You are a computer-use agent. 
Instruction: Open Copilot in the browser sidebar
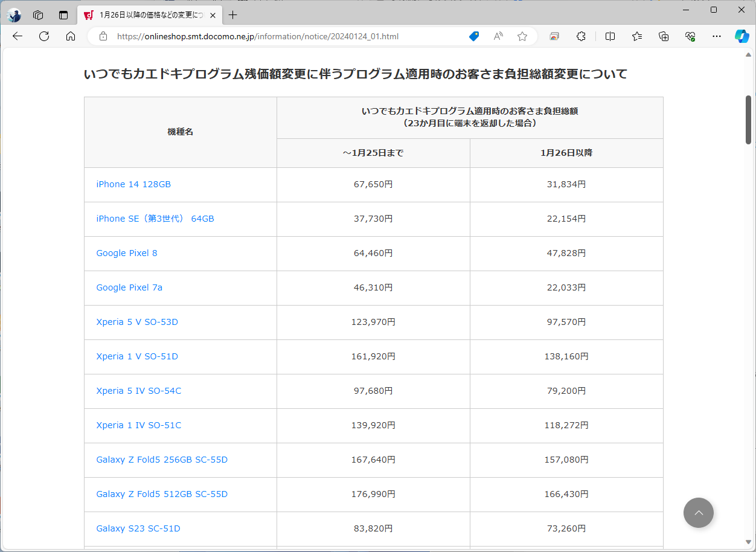[742, 36]
